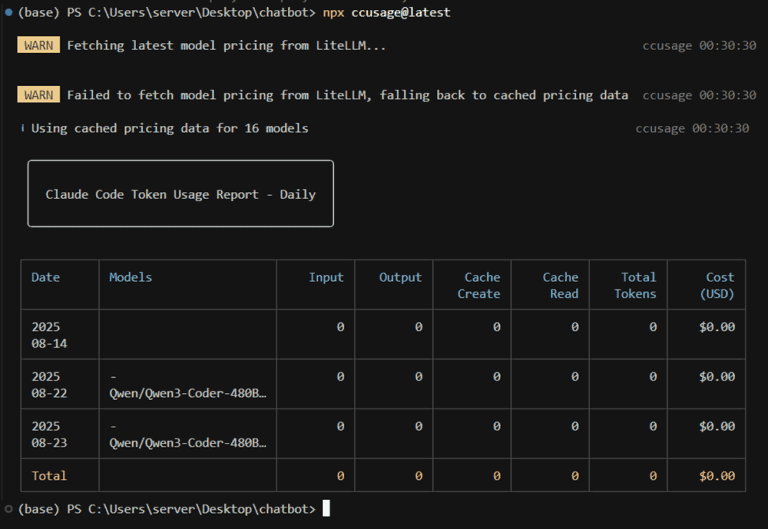Viewport: 768px width, 529px height.
Task: Click the $0.00 cost in the Total row
Action: click(717, 476)
